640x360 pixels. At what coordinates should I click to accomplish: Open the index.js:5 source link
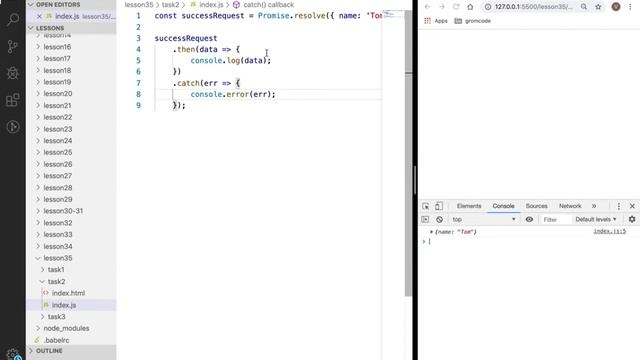click(609, 231)
